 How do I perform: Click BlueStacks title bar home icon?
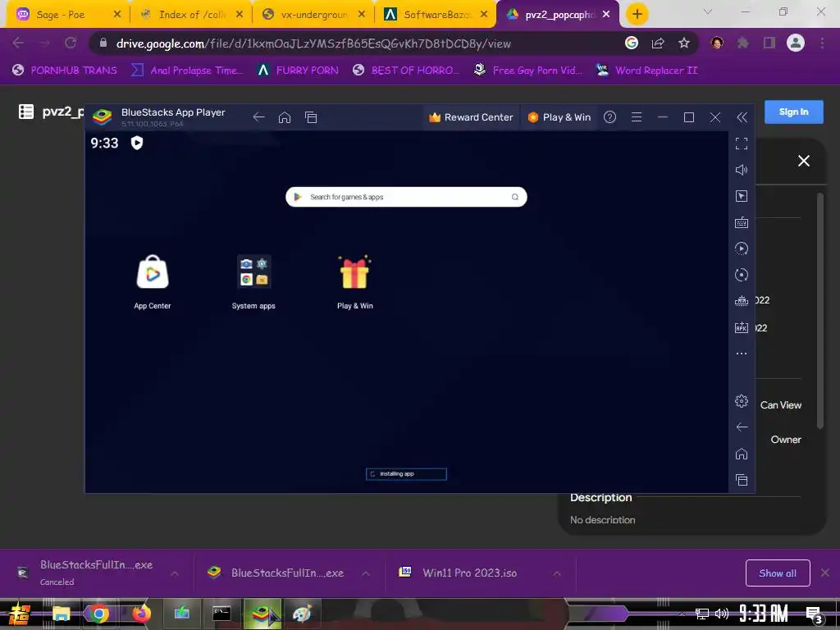coord(285,117)
